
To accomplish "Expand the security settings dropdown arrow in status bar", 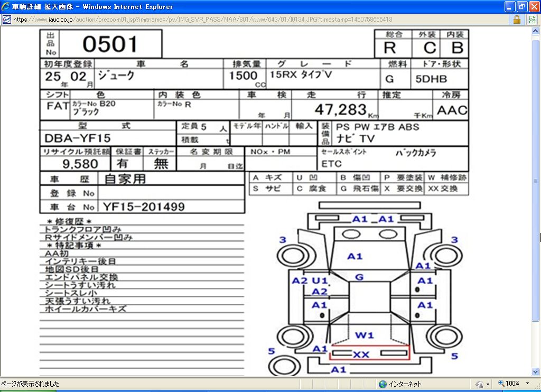I will [488, 384].
